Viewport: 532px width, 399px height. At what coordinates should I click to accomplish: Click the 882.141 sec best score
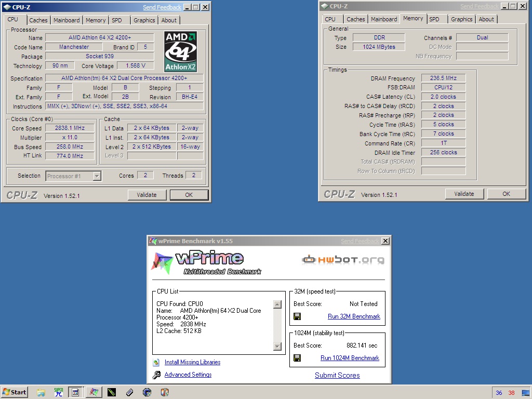pos(362,345)
